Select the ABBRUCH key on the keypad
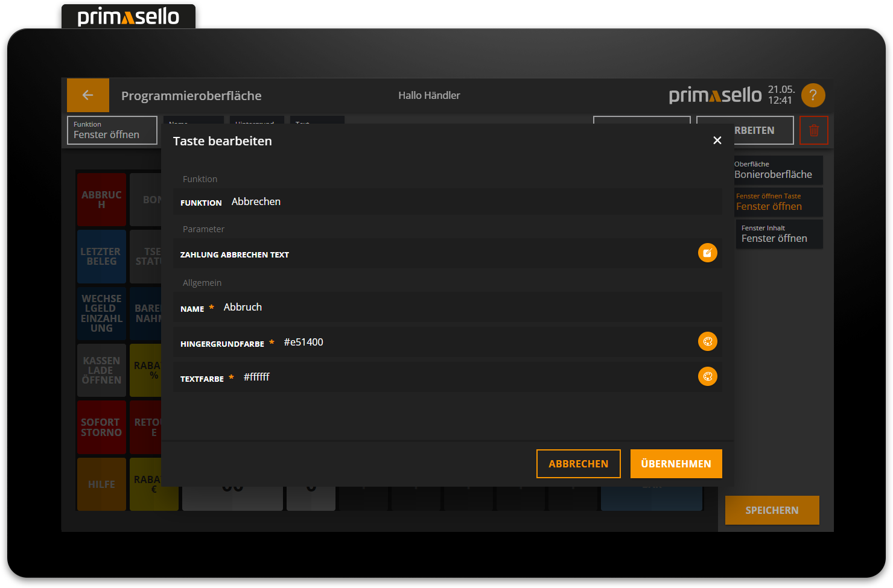 point(101,200)
